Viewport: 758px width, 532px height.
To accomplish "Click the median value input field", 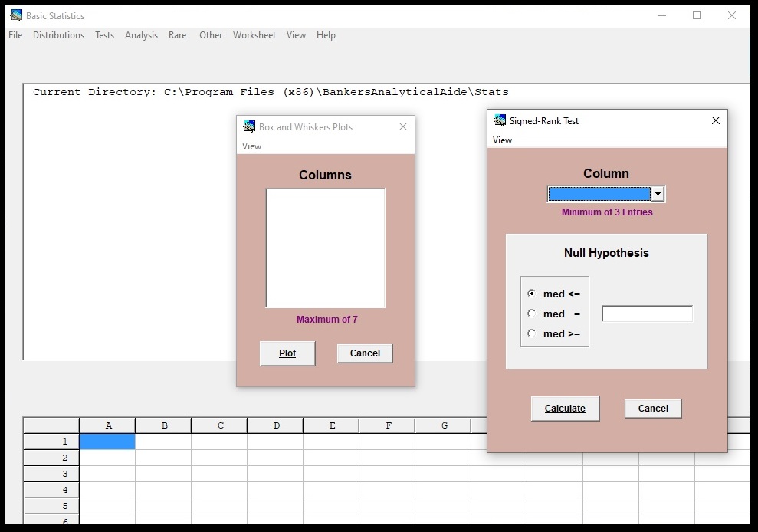I will coord(648,314).
